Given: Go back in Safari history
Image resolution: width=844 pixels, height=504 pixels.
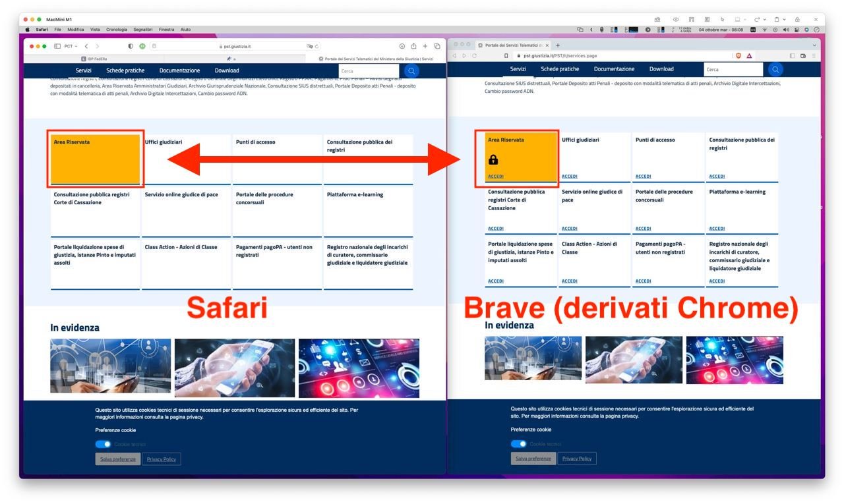Looking at the screenshot, I should tap(86, 46).
